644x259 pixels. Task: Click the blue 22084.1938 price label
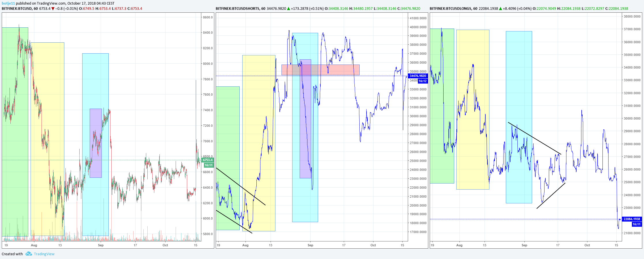[632, 219]
